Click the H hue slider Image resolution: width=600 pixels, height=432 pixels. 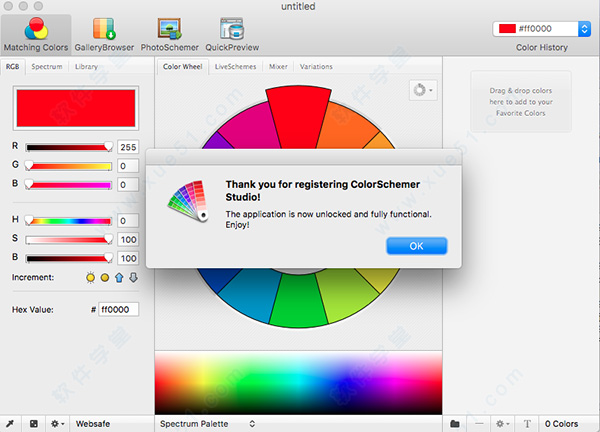coord(69,220)
